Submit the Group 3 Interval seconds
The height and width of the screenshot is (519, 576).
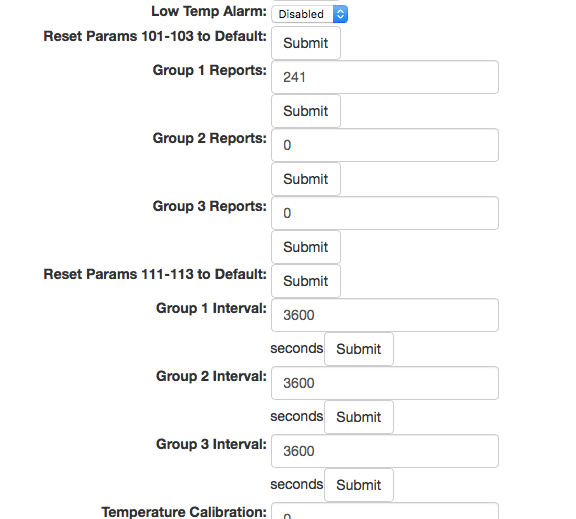coord(359,485)
